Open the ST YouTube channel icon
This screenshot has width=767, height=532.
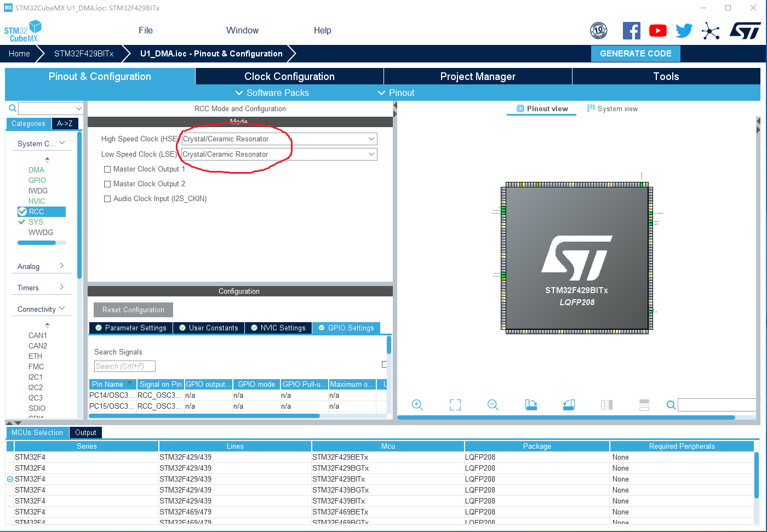tap(657, 31)
